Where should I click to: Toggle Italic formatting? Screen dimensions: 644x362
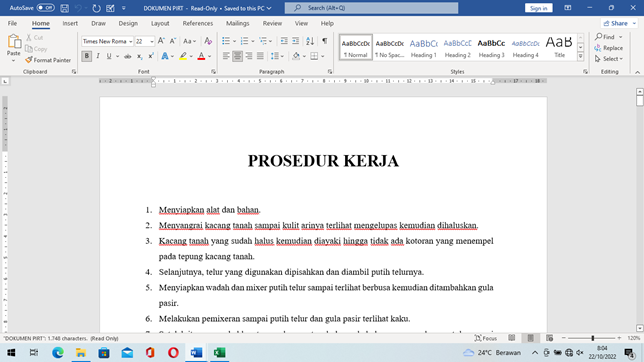pyautogui.click(x=98, y=56)
